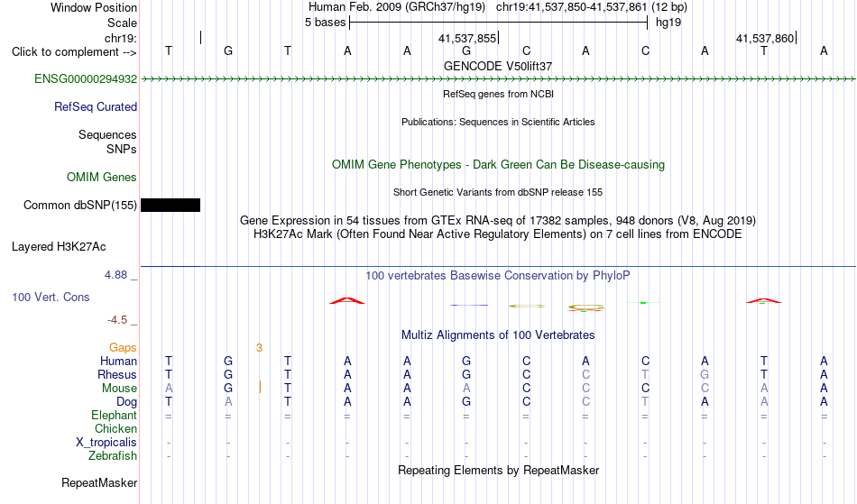Click the Mouse mismatch base A in first column
Image resolution: width=857 pixels, height=504 pixels.
click(x=169, y=389)
